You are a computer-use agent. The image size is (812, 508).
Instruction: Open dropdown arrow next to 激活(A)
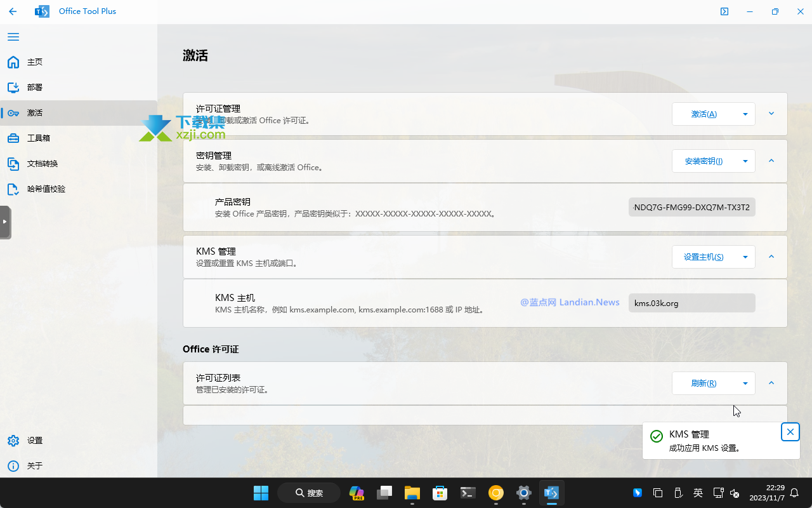pos(745,114)
